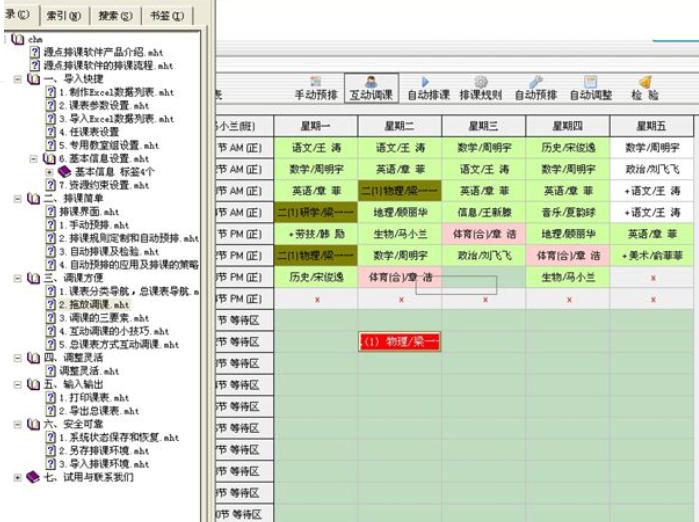This screenshot has height=522, width=699.
Task: Collapse the 五、输入输出 tree node
Action: point(17,385)
